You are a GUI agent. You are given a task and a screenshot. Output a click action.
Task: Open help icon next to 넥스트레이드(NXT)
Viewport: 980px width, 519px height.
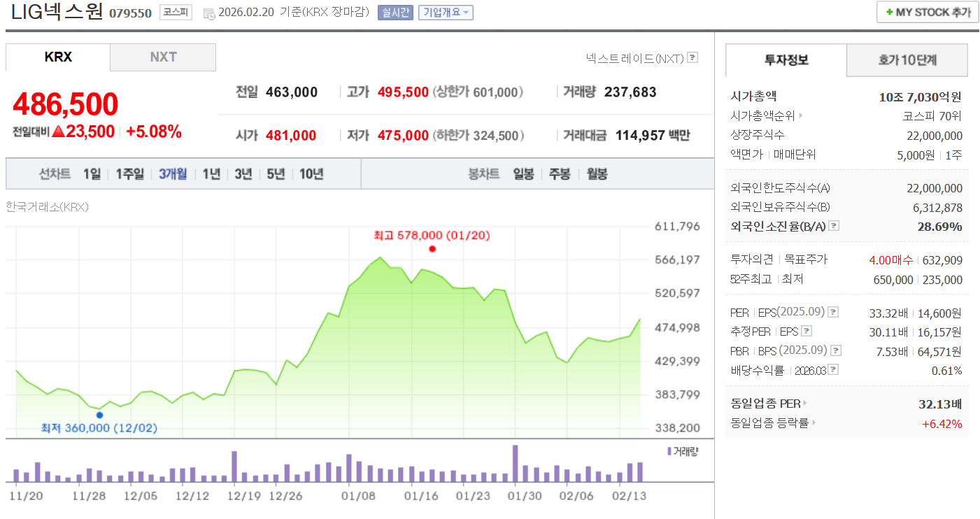(693, 58)
